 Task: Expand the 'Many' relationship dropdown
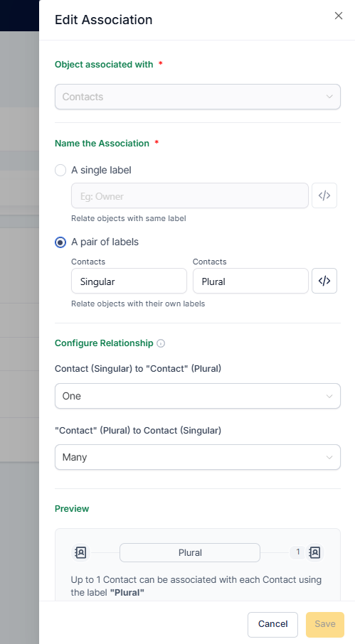198,457
